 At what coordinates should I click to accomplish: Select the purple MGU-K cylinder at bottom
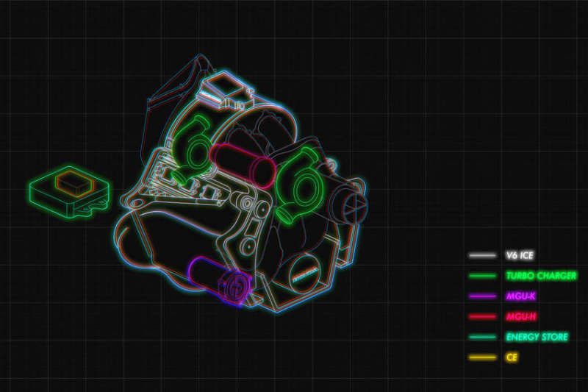point(219,280)
